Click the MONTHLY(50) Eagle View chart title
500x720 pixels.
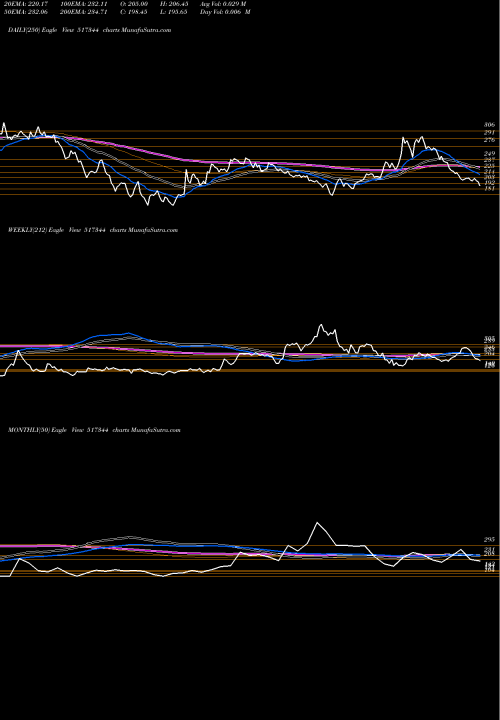point(94,430)
